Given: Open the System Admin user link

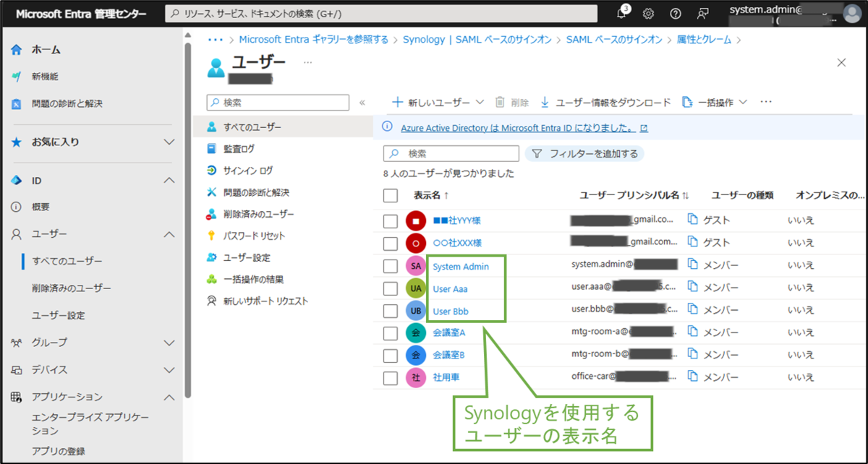Looking at the screenshot, I should tap(461, 267).
